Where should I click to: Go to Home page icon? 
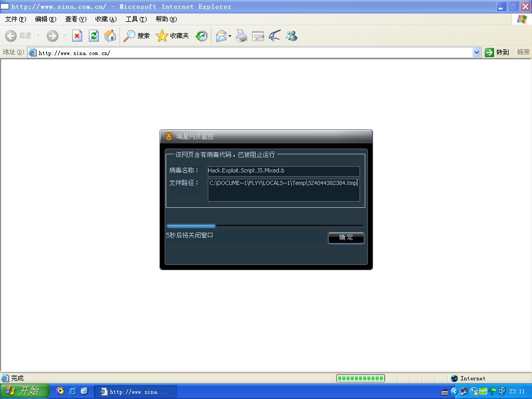coord(110,36)
